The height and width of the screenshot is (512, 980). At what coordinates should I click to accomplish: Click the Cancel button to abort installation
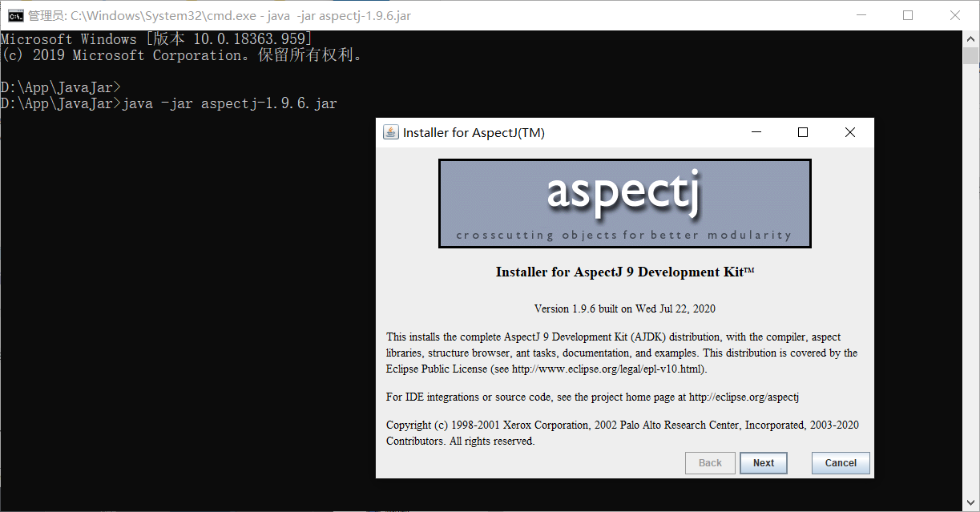(x=840, y=462)
